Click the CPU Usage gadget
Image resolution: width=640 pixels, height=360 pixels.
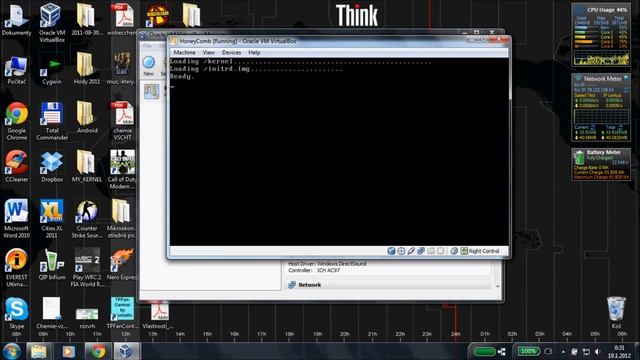601,35
